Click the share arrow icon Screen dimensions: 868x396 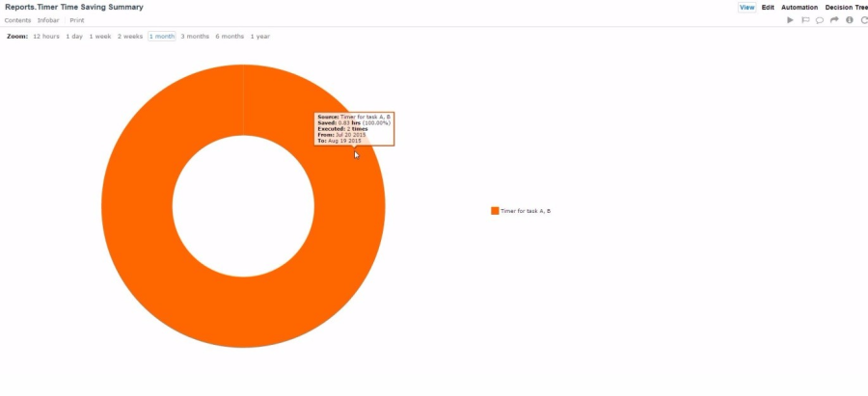[x=834, y=20]
